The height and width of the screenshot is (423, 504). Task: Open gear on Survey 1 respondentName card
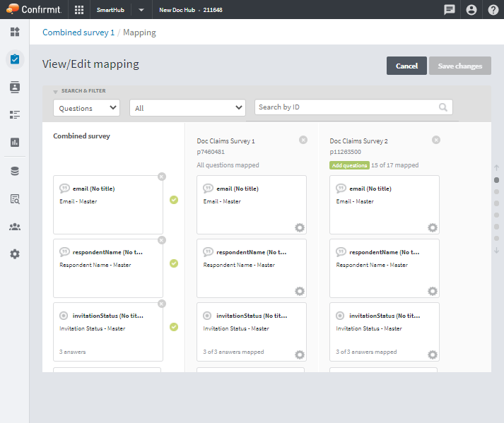tap(300, 292)
